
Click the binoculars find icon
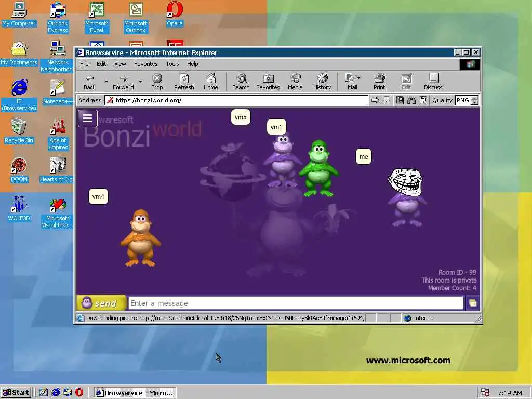coord(411,100)
